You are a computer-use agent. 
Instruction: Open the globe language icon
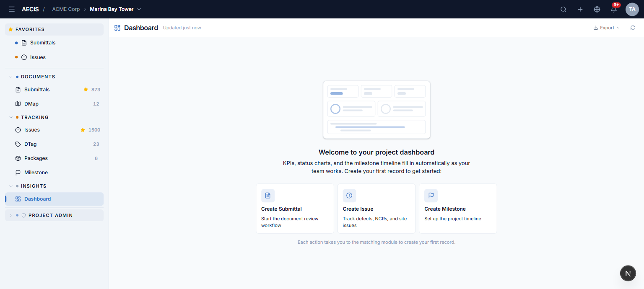pyautogui.click(x=597, y=9)
